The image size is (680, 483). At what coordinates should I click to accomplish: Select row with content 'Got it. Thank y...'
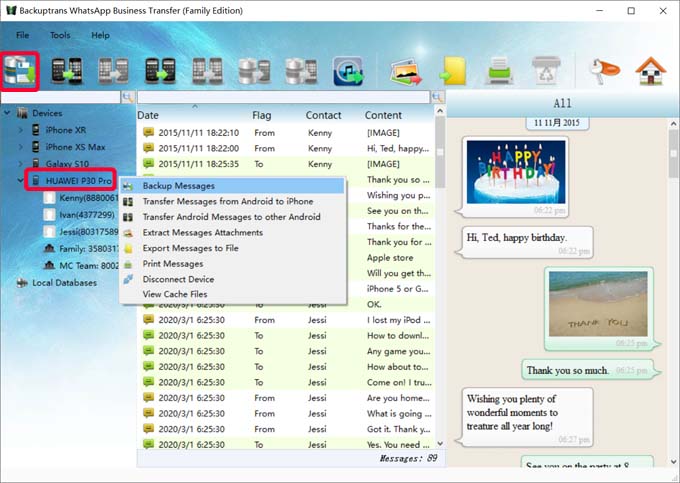[285, 429]
